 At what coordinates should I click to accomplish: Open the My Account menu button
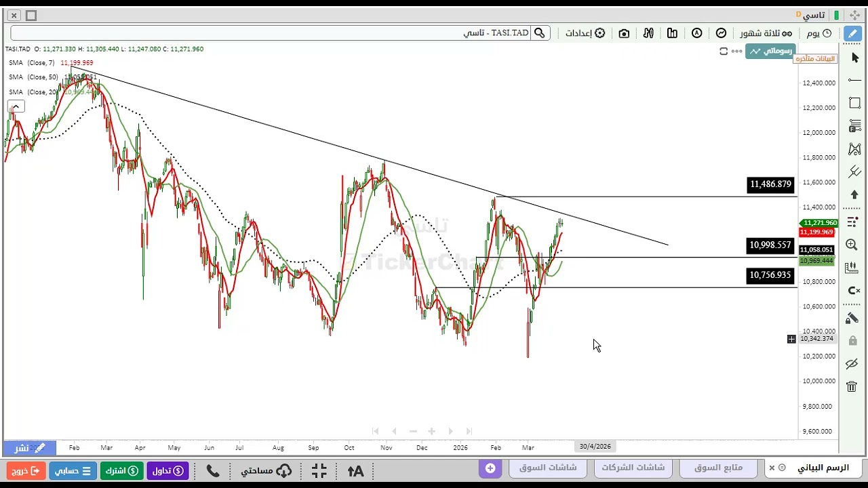click(73, 470)
